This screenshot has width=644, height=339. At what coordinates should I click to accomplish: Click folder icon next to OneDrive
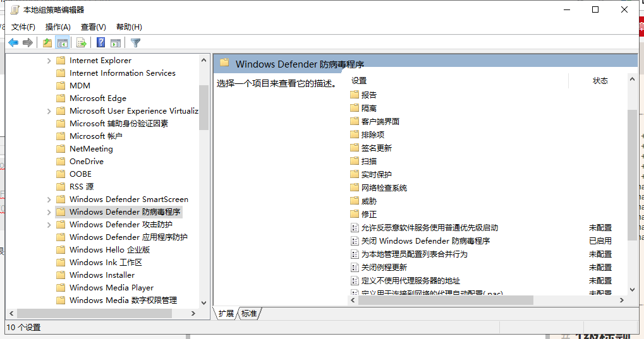[x=61, y=161]
